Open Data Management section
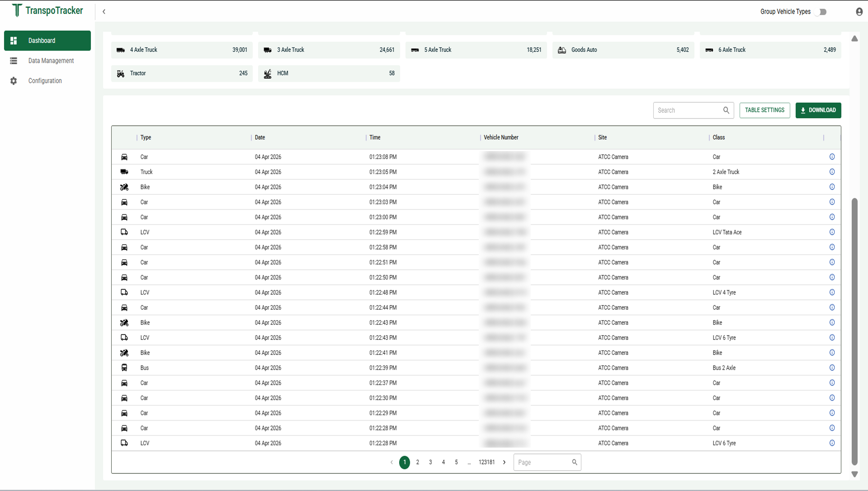This screenshot has width=868, height=491. [x=47, y=61]
